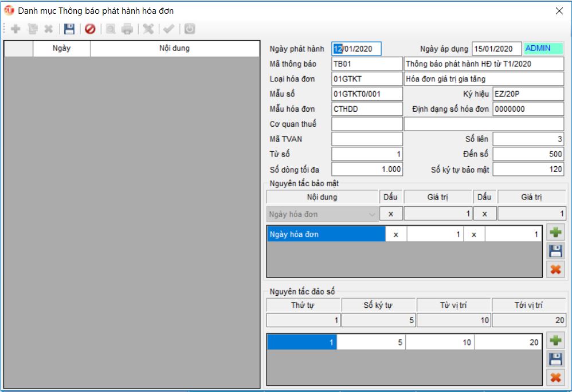The image size is (572, 392).
Task: Click the add new (plus) toolbar icon
Action: pyautogui.click(x=15, y=29)
